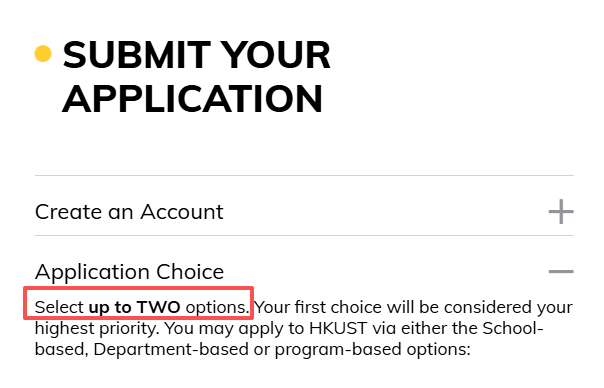The height and width of the screenshot is (388, 604).
Task: Collapse Application Choice using the minus icon
Action: coord(561,272)
